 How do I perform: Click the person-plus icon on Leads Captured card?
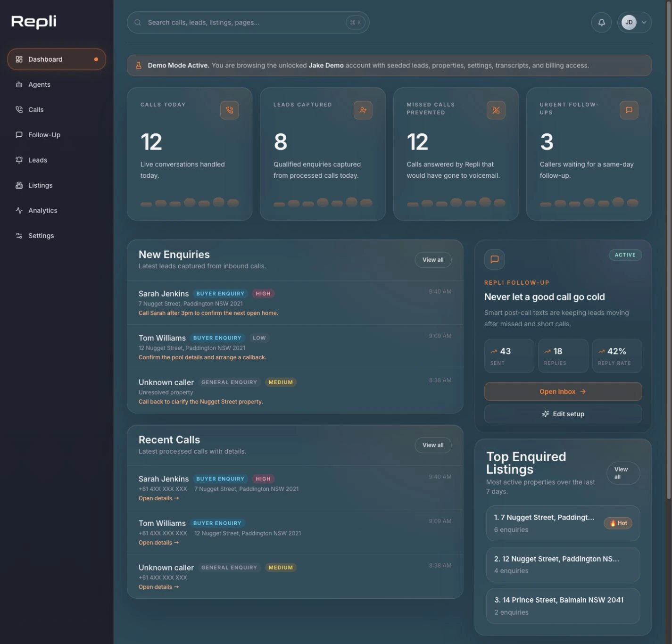(x=363, y=110)
